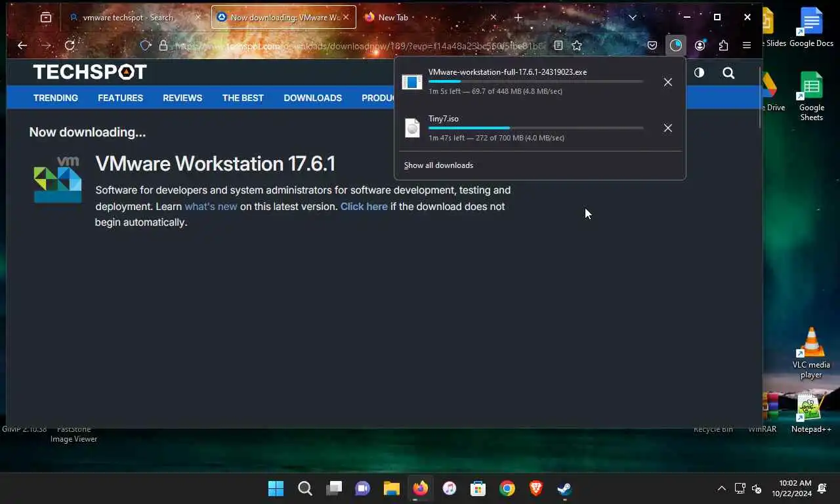840x504 pixels.
Task: Cancel the Tiny7.iso download
Action: point(667,128)
